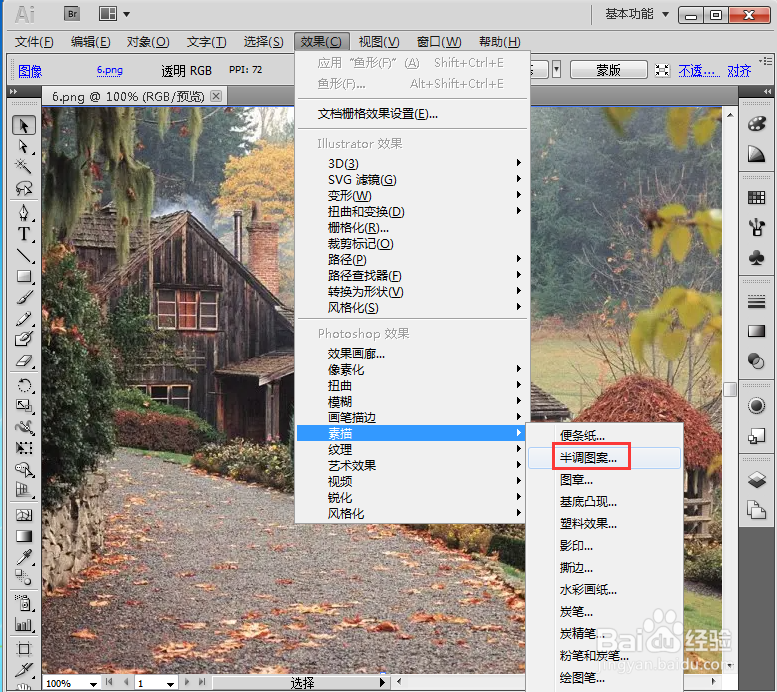This screenshot has height=692, width=777.
Task: Expand the left tools panel double arrows
Action: [x=13, y=92]
